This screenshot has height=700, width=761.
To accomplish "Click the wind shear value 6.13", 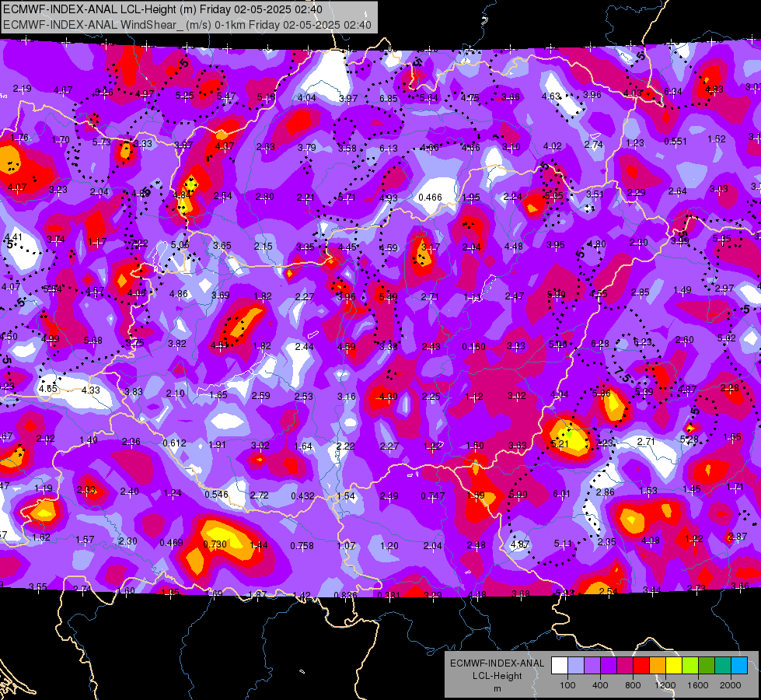I will pyautogui.click(x=388, y=148).
